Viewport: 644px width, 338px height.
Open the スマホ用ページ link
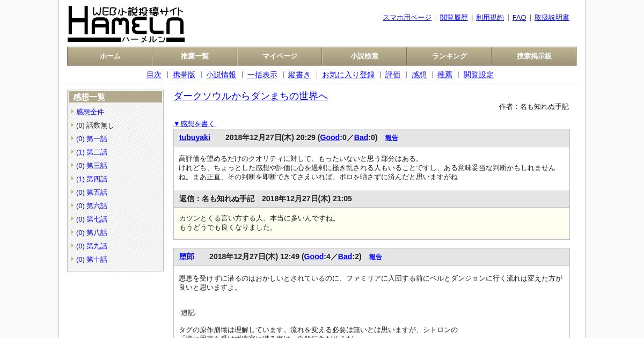(407, 18)
